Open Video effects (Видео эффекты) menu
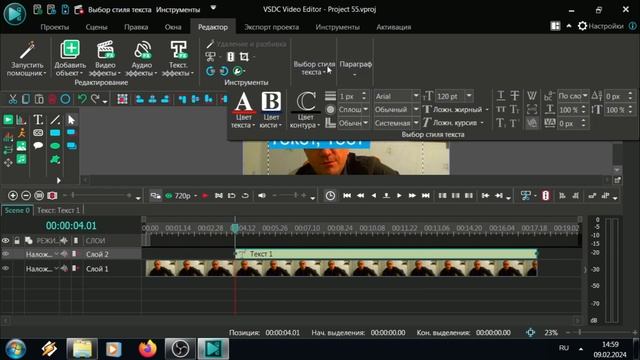This screenshot has height=360, width=640. pos(105,58)
